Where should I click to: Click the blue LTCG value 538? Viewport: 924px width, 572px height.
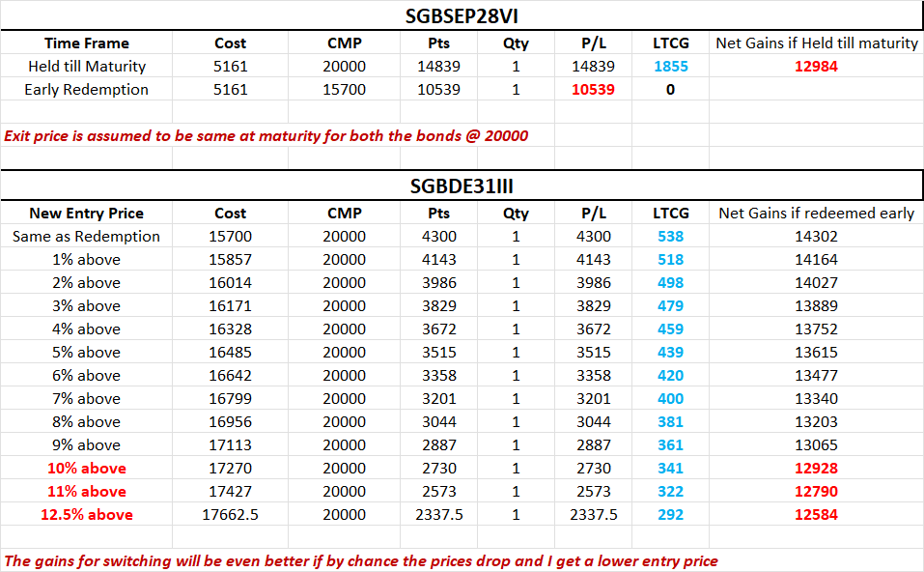tap(669, 237)
